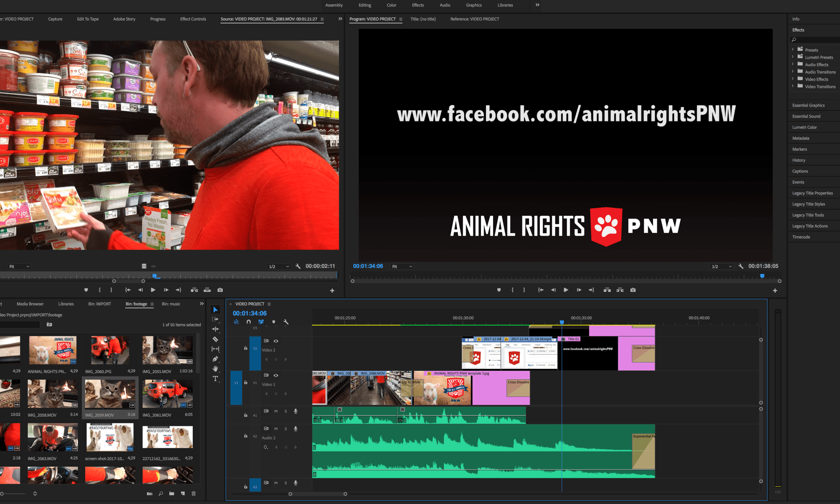Expand the Video Transitions folder
Image resolution: width=840 pixels, height=504 pixels.
point(793,87)
